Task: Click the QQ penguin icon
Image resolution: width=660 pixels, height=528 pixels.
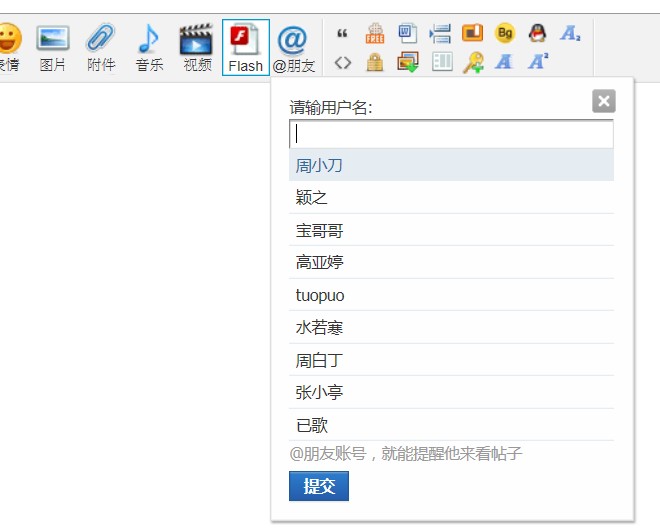Action: click(x=537, y=33)
